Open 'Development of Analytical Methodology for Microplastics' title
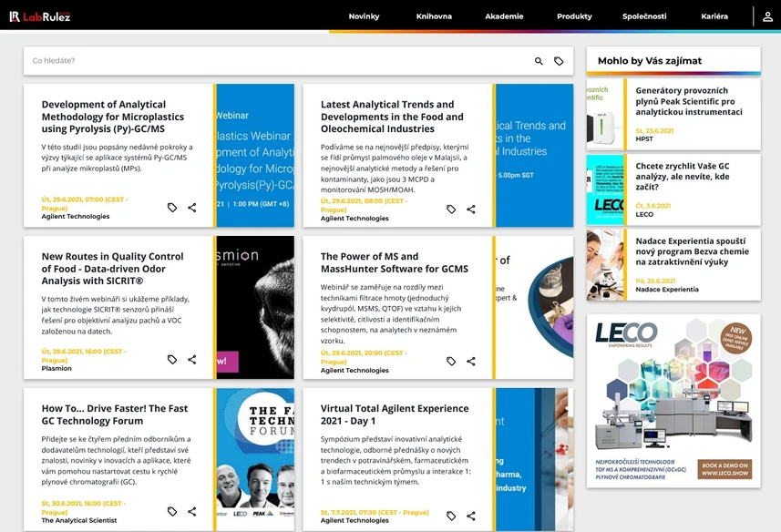781x532 pixels. (113, 117)
